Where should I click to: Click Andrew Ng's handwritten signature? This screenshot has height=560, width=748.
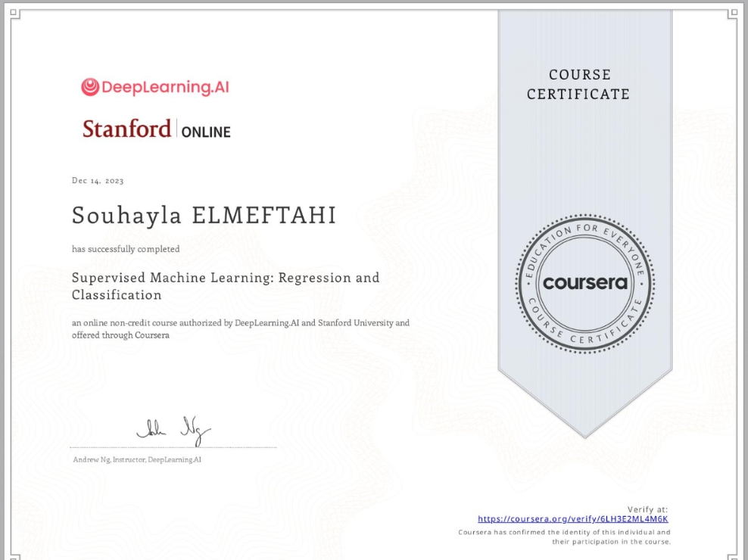pos(173,431)
